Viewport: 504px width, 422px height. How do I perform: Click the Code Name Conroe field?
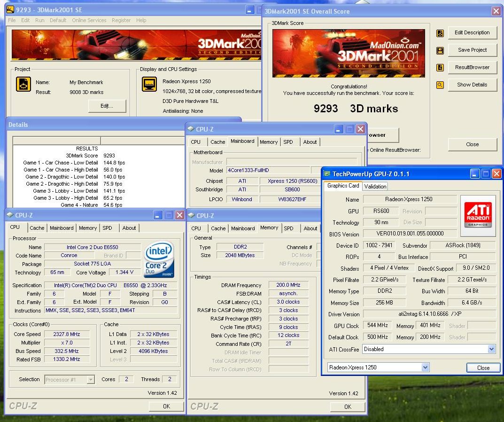pos(69,255)
